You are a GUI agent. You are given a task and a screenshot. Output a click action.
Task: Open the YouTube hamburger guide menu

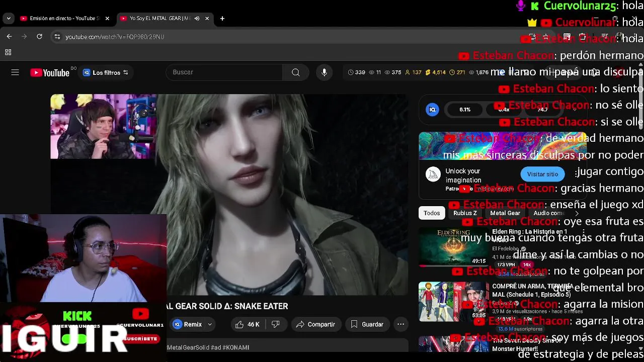pyautogui.click(x=15, y=72)
